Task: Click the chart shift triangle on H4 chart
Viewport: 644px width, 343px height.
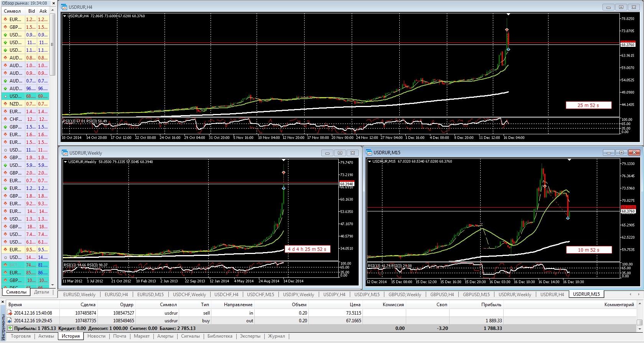Action: tap(508, 14)
